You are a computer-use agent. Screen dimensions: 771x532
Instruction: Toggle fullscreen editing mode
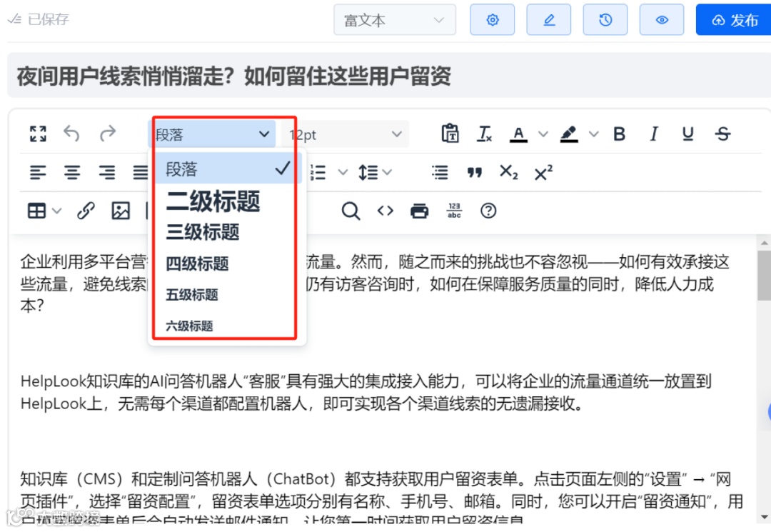38,134
